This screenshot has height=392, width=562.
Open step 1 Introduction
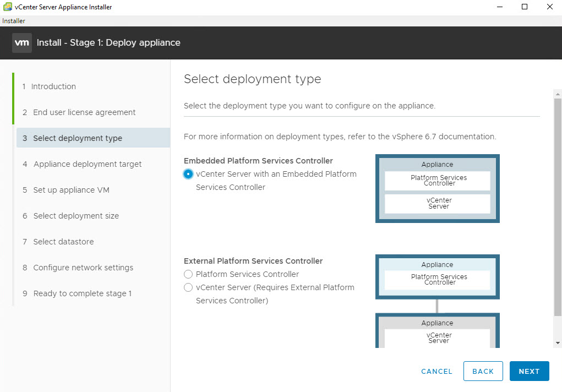pos(53,86)
